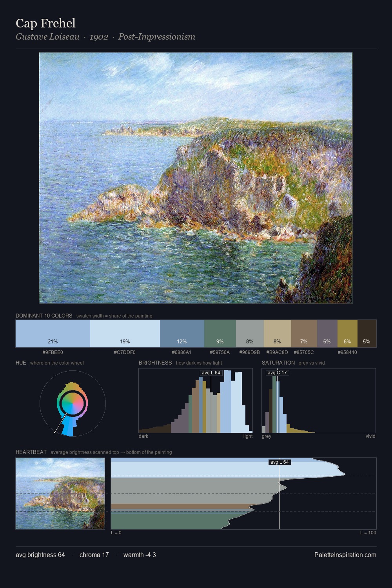Click 'chroma 17' in footer
Viewport: 392px width, 588px height.
(94, 555)
